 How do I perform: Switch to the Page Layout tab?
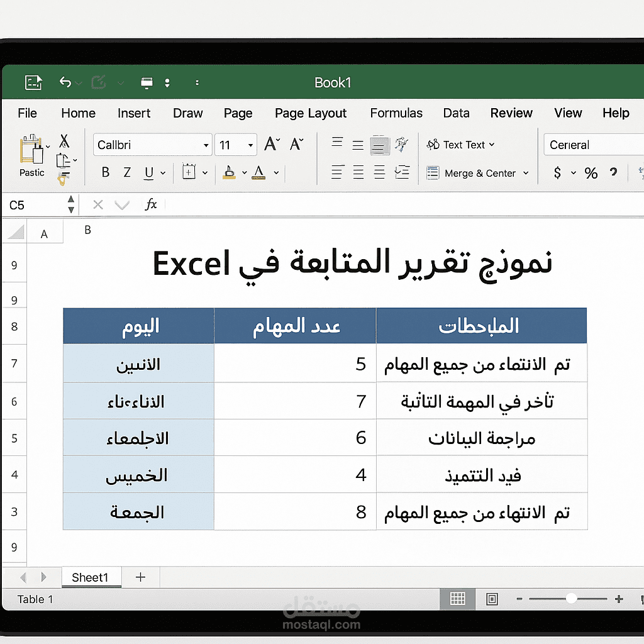coord(311,113)
